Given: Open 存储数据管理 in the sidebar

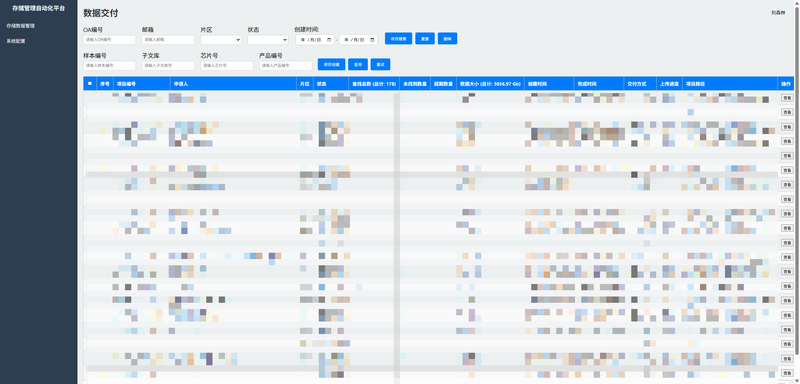Looking at the screenshot, I should [x=20, y=25].
